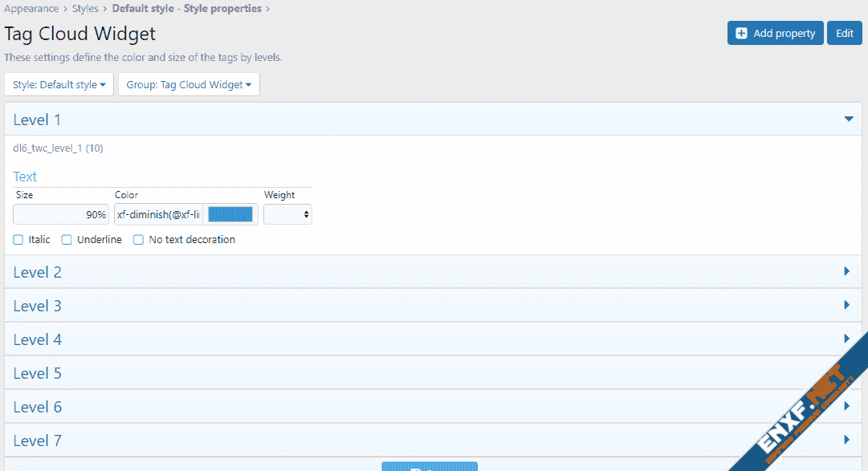Expand the Level 6 section
The image size is (868, 471).
(38, 407)
